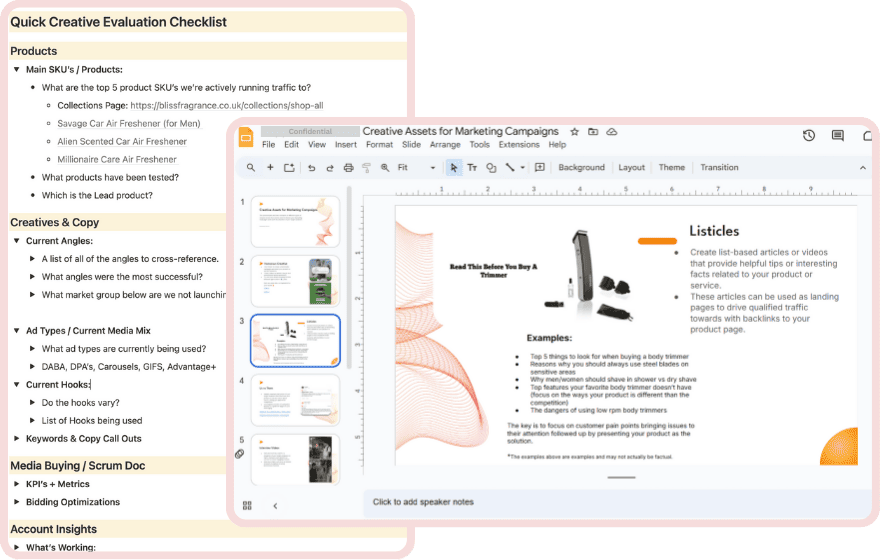The width and height of the screenshot is (880, 560).
Task: Star the Creative Assets presentation
Action: tap(574, 132)
